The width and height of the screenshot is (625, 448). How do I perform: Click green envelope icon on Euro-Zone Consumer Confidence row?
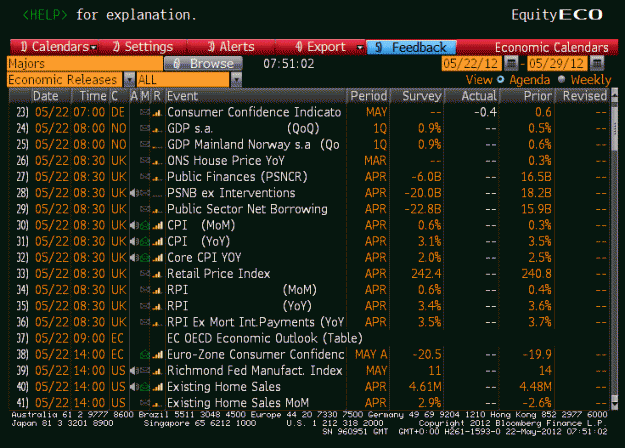tap(145, 355)
